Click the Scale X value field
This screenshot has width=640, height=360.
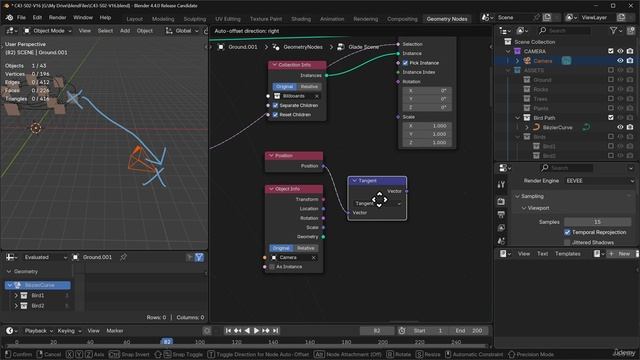tap(427, 126)
